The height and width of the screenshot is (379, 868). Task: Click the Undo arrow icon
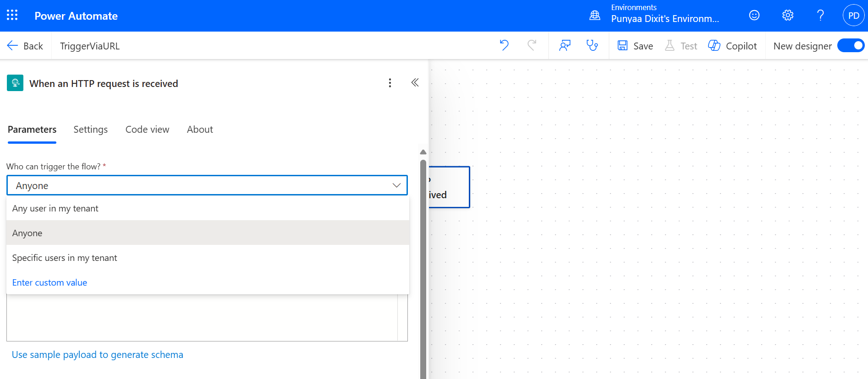coord(504,45)
